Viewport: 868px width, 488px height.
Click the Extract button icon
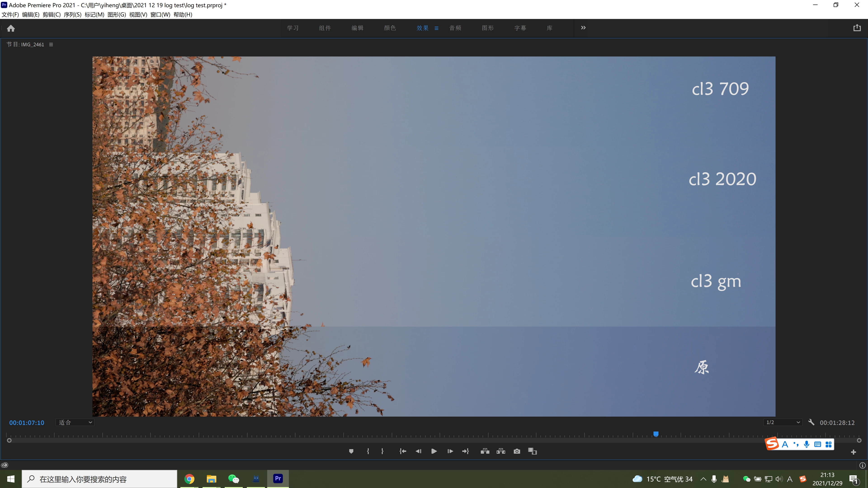[501, 451]
